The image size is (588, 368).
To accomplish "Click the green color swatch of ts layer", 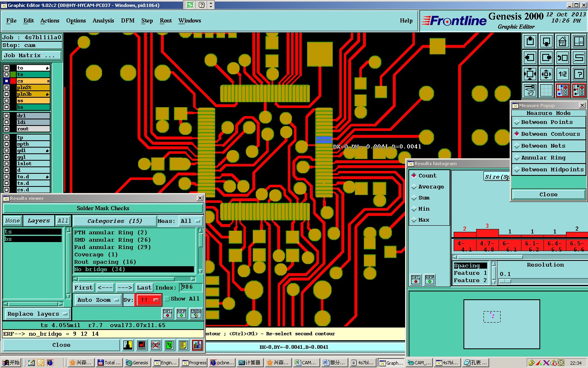I will pos(13,74).
